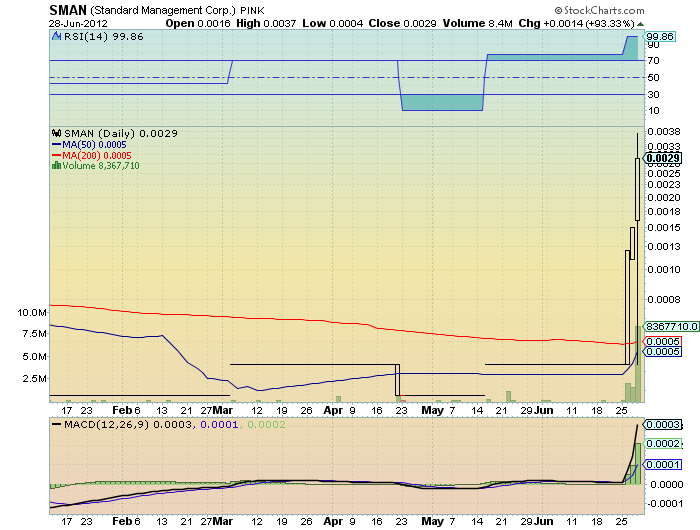Click the StockCharts.com copyright logo

point(600,10)
